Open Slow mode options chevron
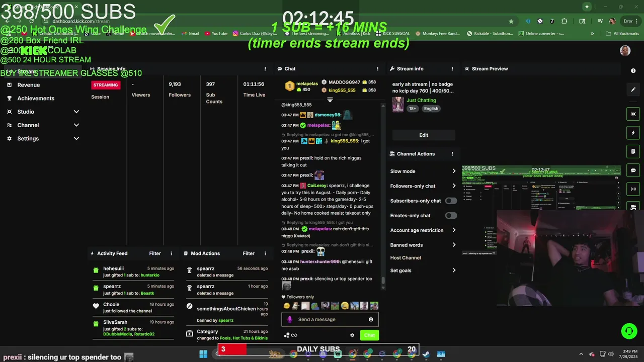 [x=454, y=171]
